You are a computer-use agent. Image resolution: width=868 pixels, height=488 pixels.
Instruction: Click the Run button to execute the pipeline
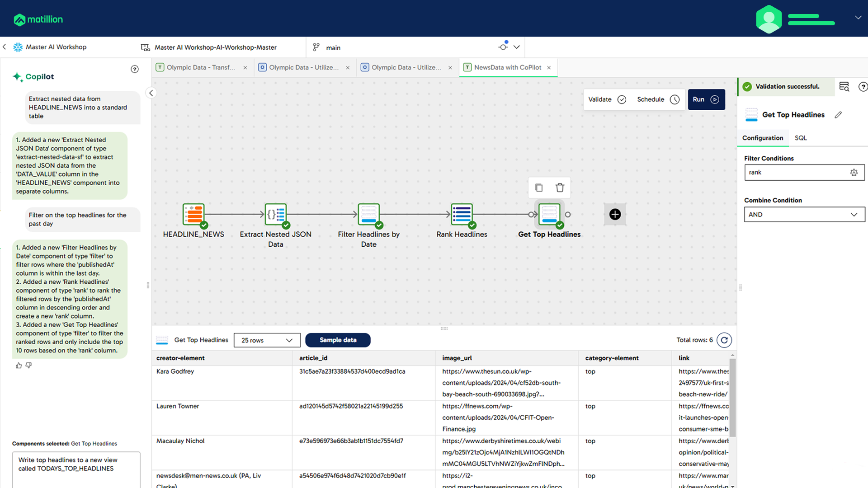pyautogui.click(x=706, y=99)
